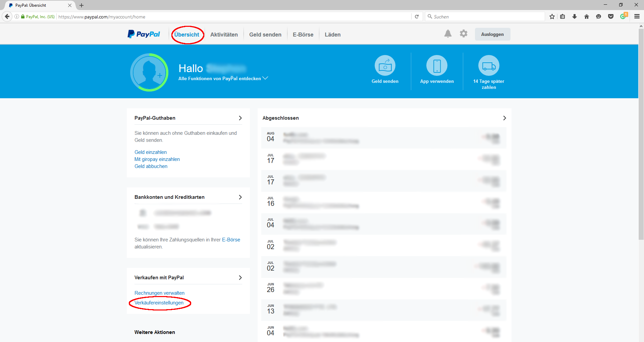Viewport: 644px width, 342px height.
Task: Expand the Abgeschlossen transactions arrow
Action: click(504, 118)
